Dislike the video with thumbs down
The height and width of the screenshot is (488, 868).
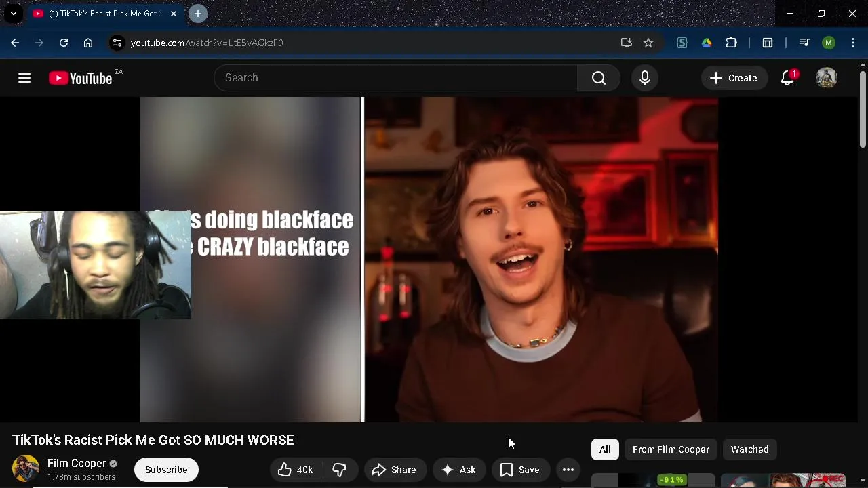339,470
